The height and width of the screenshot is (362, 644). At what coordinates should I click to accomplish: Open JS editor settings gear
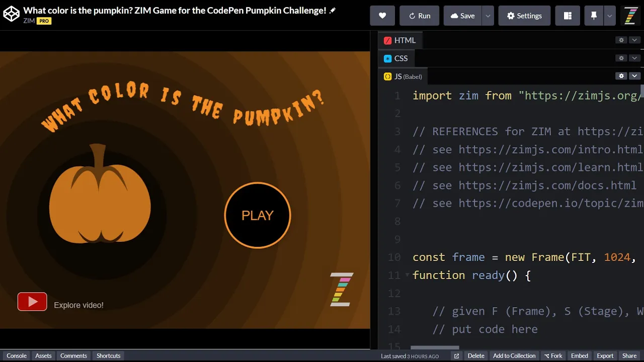[621, 76]
